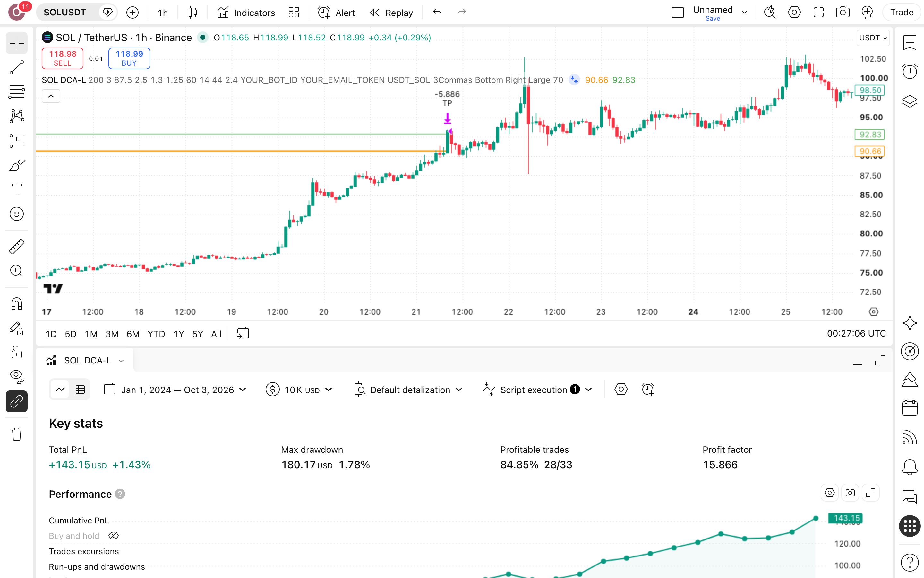
Task: Open the alerts clock panel
Action: (x=910, y=72)
